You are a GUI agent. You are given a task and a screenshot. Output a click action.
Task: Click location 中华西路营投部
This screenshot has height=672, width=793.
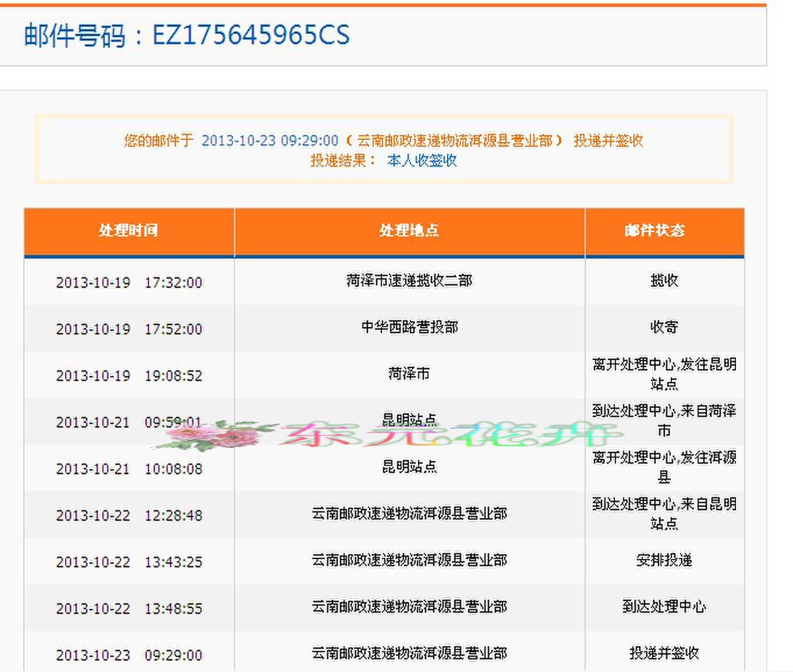409,327
